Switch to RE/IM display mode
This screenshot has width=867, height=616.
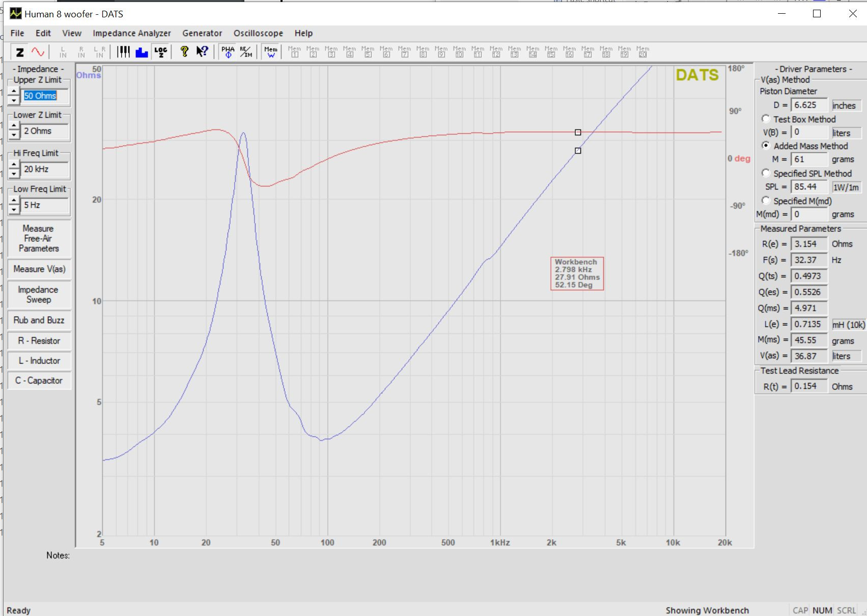[x=246, y=52]
